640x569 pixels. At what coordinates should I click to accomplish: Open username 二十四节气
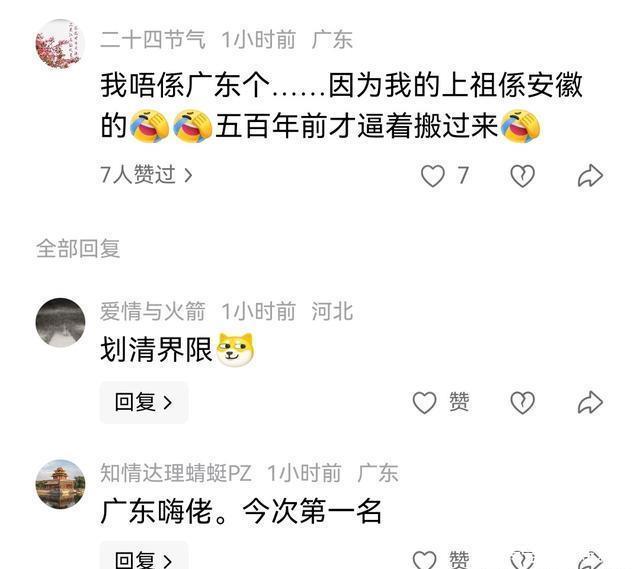(153, 40)
